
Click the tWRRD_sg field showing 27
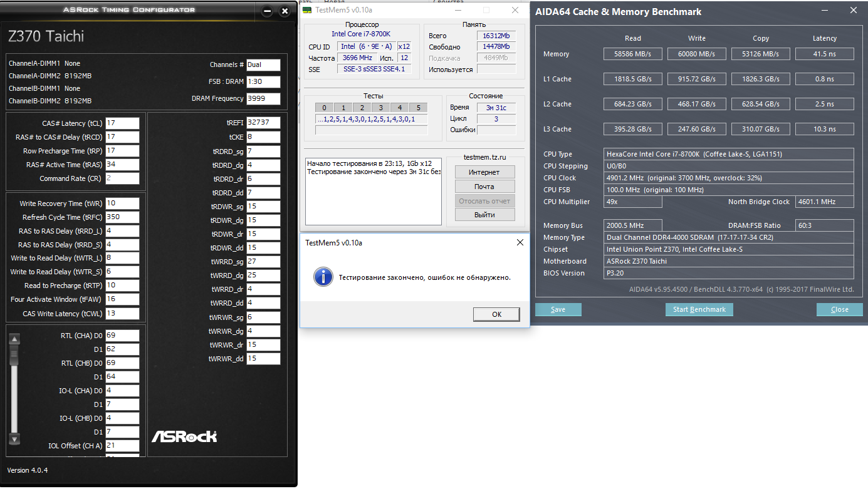pyautogui.click(x=263, y=262)
